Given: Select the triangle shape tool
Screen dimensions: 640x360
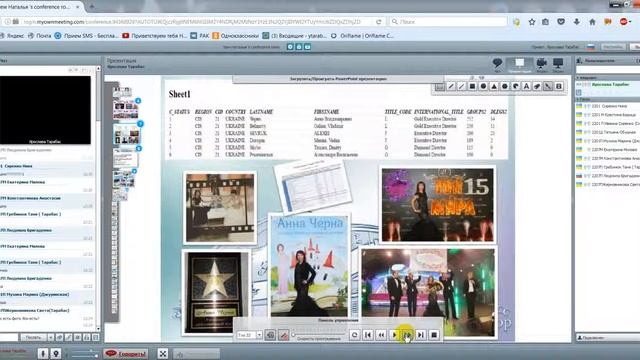Looking at the screenshot, I should click(x=494, y=87).
